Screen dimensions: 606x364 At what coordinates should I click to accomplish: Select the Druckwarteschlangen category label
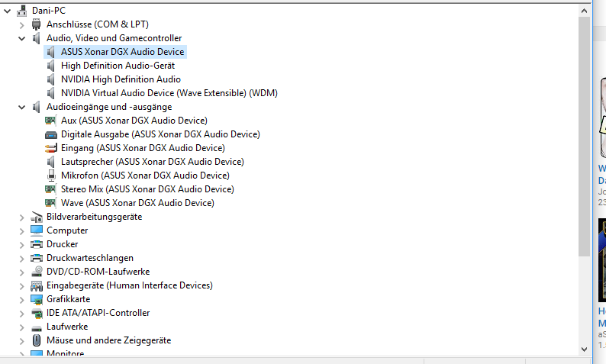(x=90, y=258)
